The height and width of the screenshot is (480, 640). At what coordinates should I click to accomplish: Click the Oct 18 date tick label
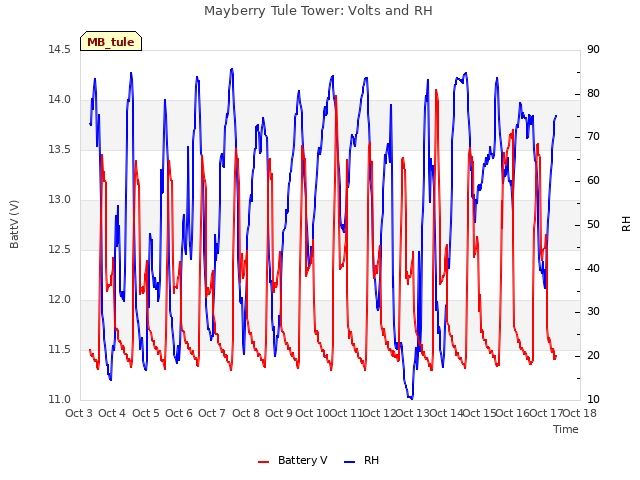[580, 413]
